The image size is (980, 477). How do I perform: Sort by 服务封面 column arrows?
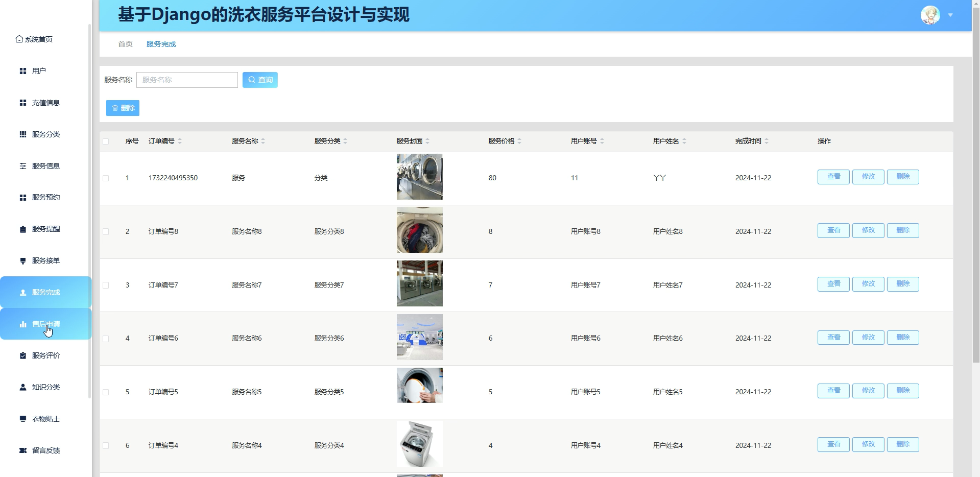[427, 141]
